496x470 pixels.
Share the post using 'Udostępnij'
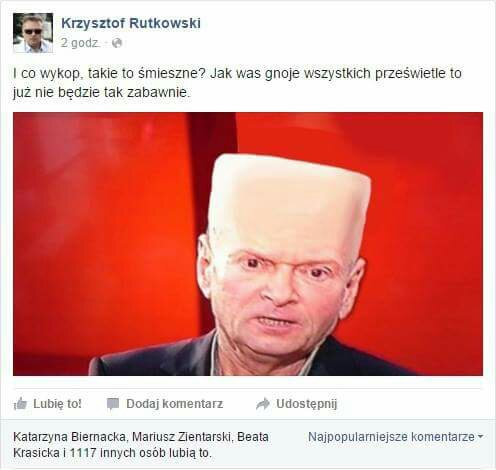307,404
